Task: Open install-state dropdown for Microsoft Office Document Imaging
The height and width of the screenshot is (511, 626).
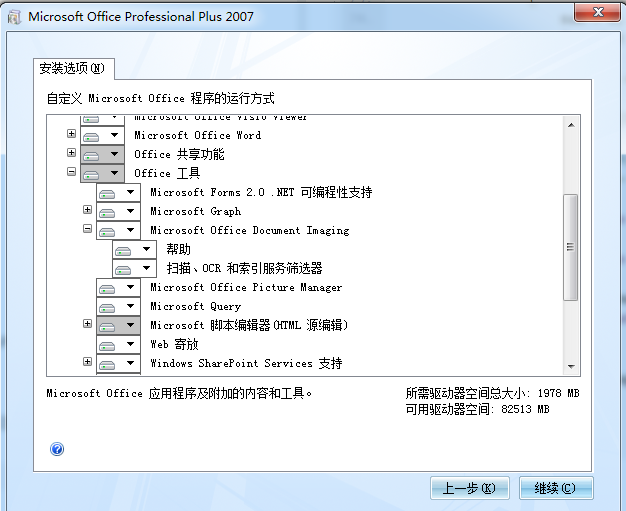Action: click(x=118, y=230)
